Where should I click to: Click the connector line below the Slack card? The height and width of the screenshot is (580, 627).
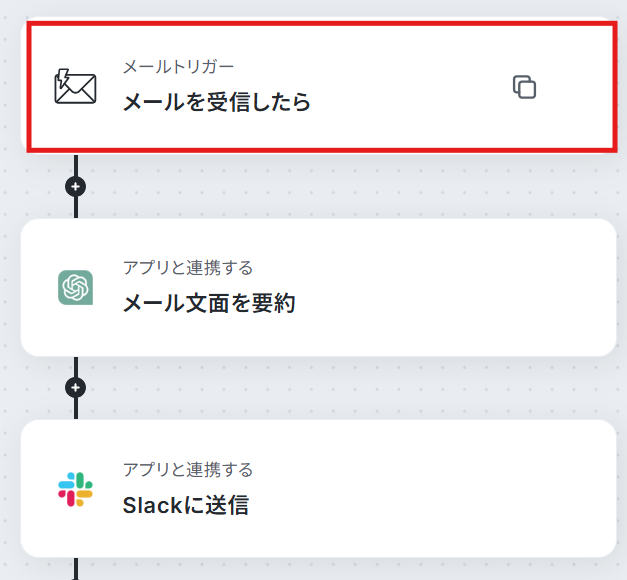coord(76,568)
